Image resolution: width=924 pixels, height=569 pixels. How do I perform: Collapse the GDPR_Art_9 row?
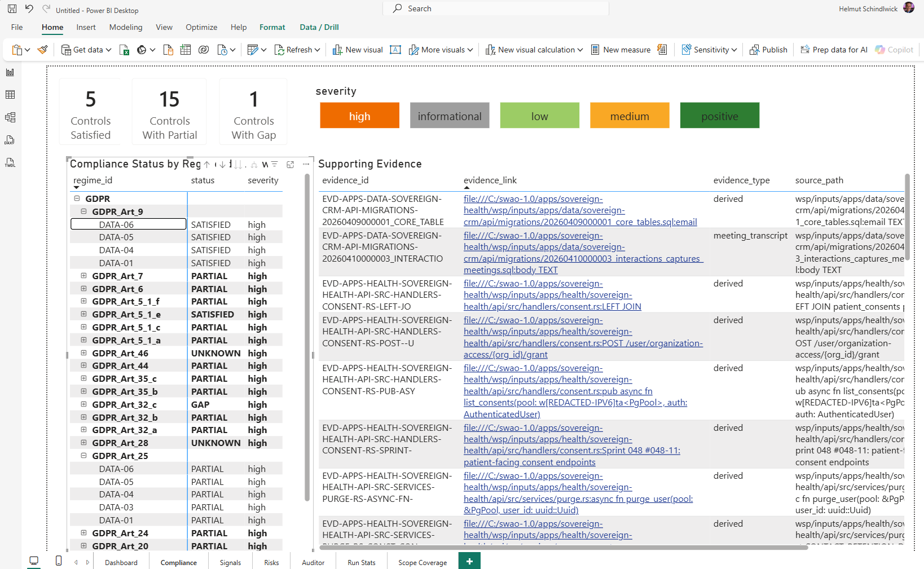[83, 211]
